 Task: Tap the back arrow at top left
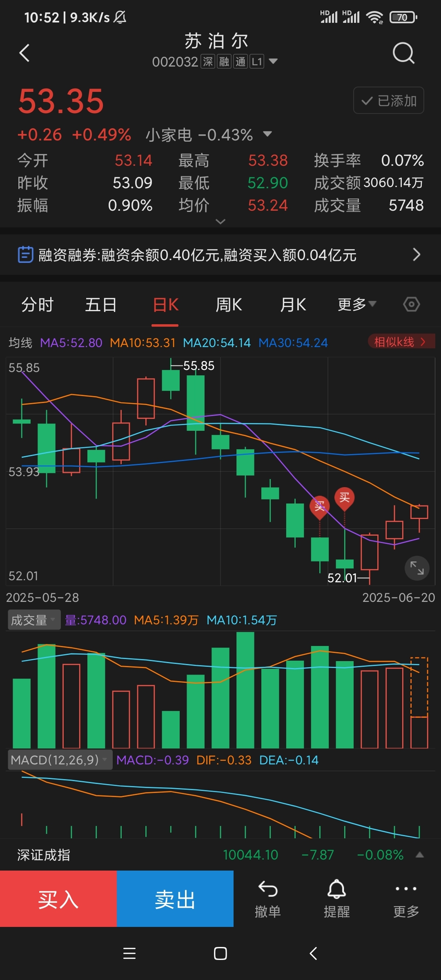pos(24,53)
